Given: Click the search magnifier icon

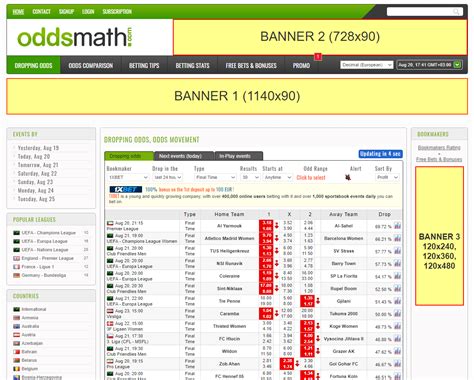Looking at the screenshot, I should (456, 12).
